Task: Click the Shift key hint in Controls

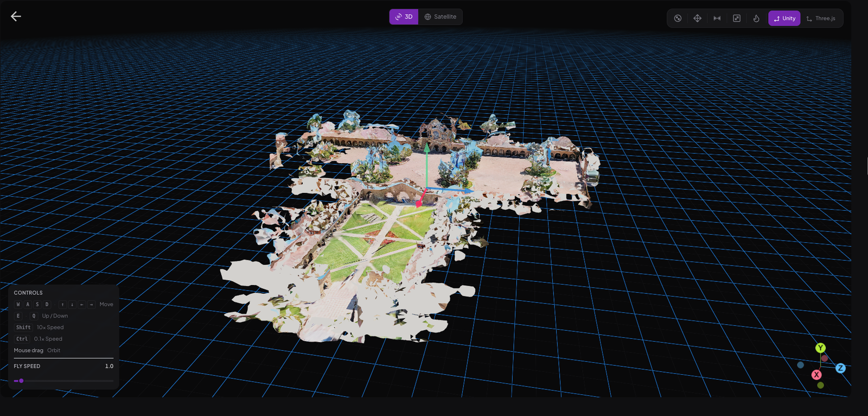Action: click(x=23, y=327)
